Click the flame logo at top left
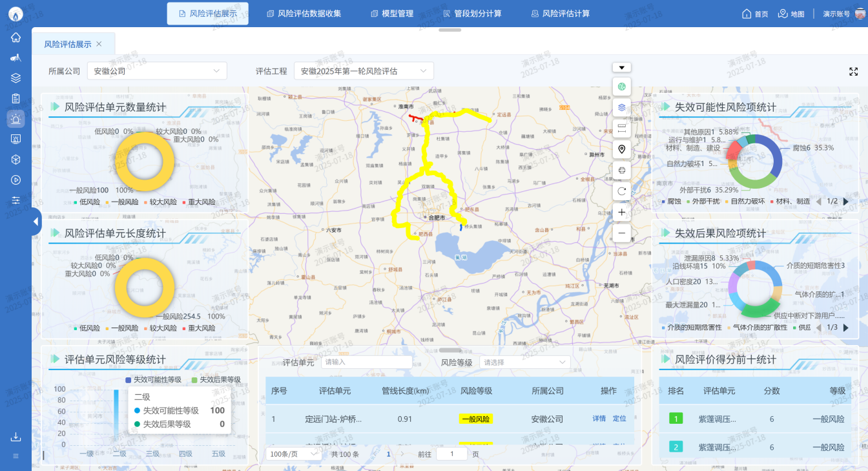 pyautogui.click(x=15, y=14)
